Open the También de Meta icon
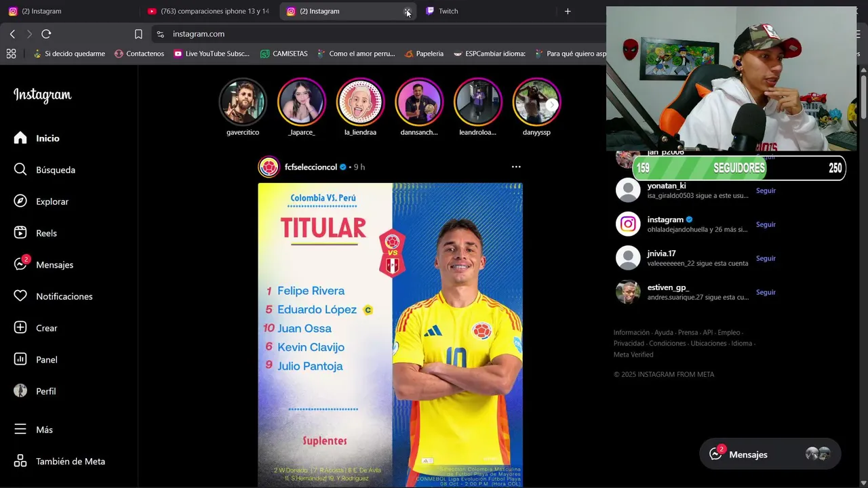Image resolution: width=868 pixels, height=488 pixels. (x=20, y=461)
